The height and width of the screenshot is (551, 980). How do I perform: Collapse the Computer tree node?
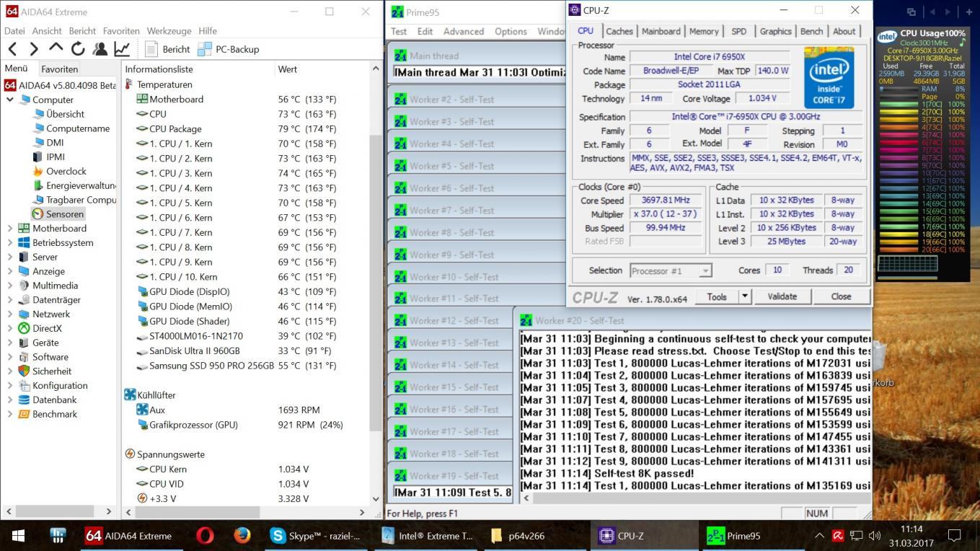pyautogui.click(x=10, y=100)
